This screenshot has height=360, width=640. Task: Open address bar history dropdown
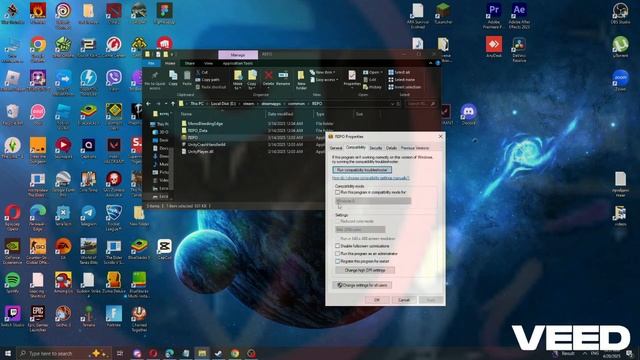[x=393, y=104]
